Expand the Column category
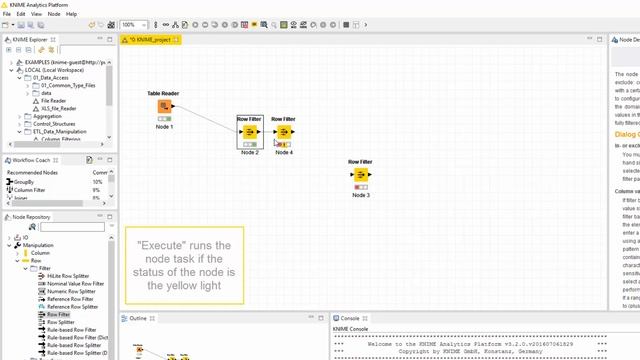The height and width of the screenshot is (360, 640). tap(18, 253)
